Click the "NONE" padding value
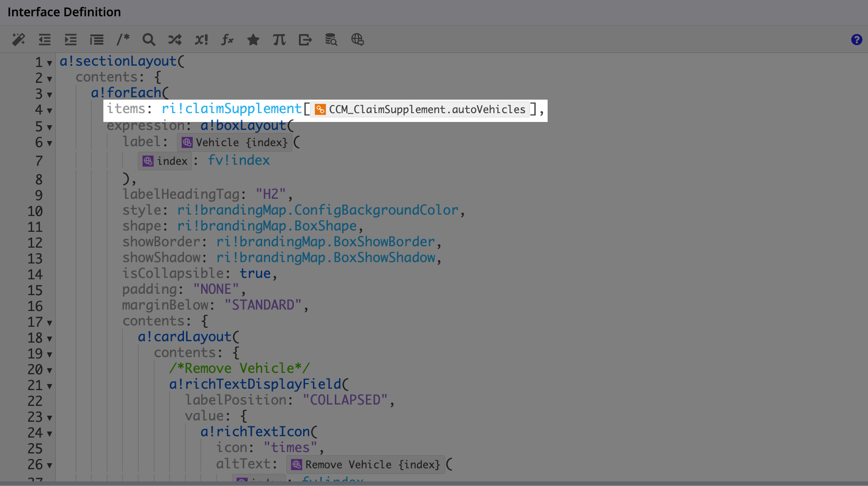This screenshot has width=868, height=486. click(216, 289)
